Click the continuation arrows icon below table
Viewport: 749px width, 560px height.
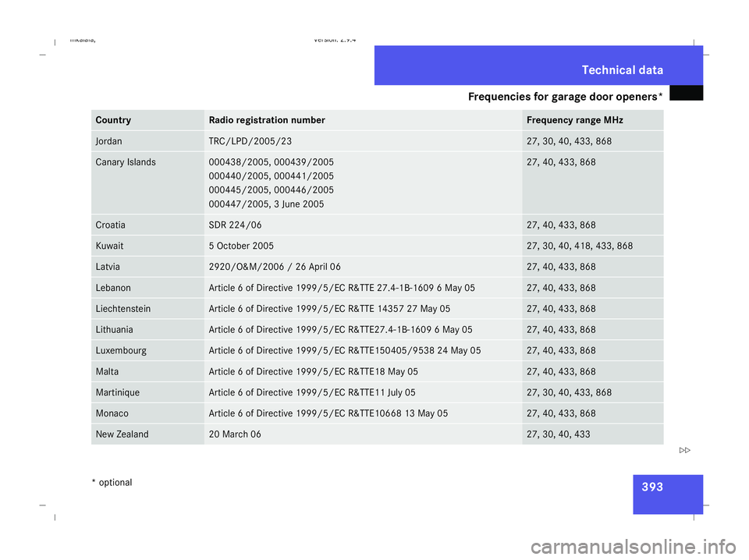(x=684, y=450)
